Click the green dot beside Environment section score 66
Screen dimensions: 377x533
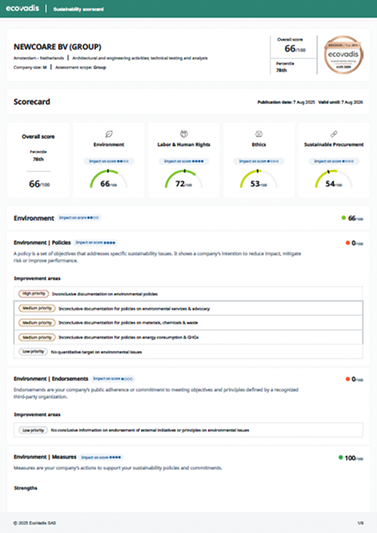coord(344,218)
